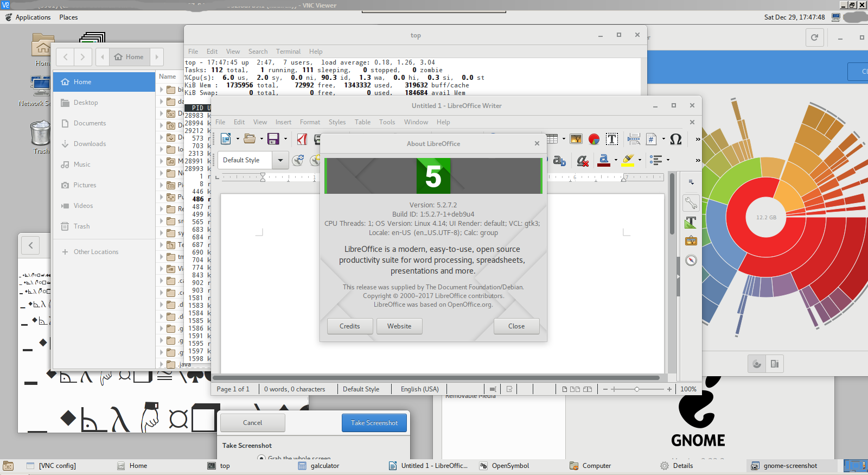Open the Styles and Formatting sidebar deck
The width and height of the screenshot is (868, 475).
pyautogui.click(x=691, y=222)
